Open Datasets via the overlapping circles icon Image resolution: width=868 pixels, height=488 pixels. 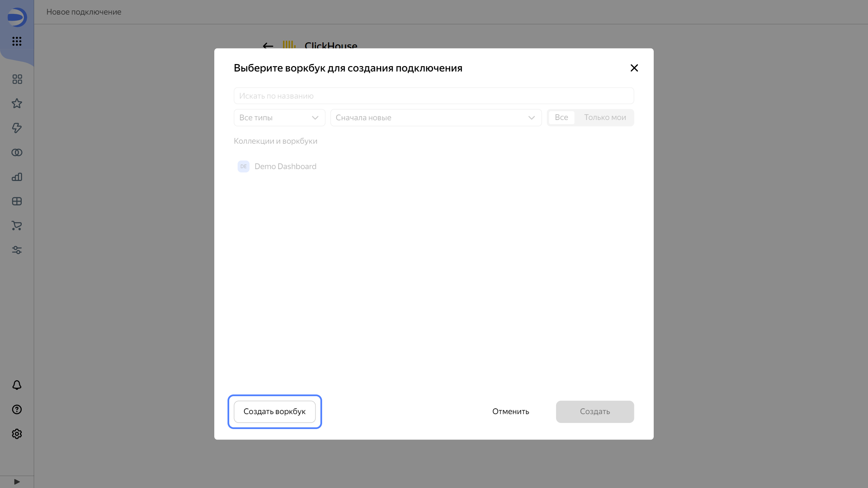[x=17, y=152]
